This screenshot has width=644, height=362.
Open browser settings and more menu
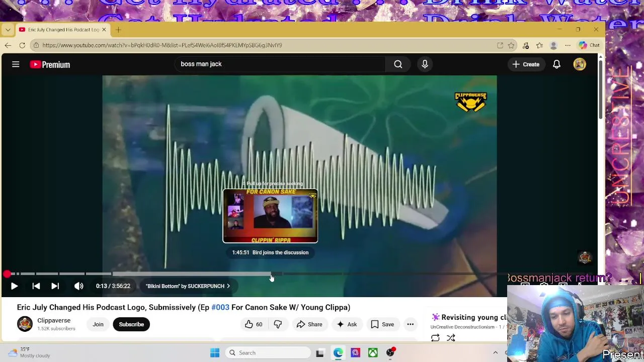[x=568, y=45]
